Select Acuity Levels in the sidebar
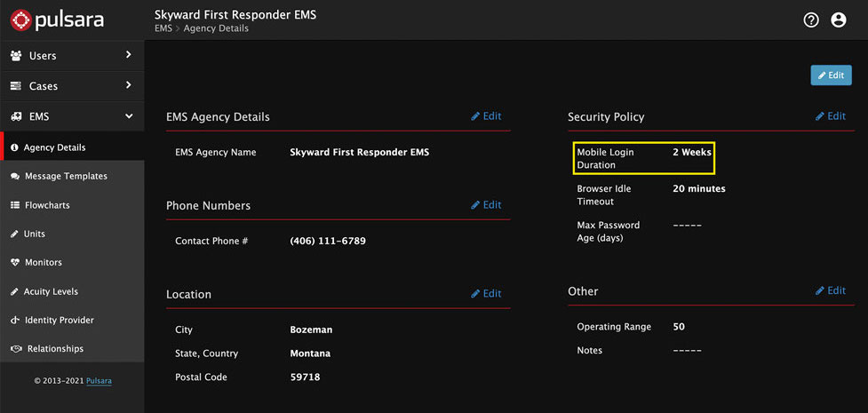868x413 pixels. pyautogui.click(x=51, y=291)
